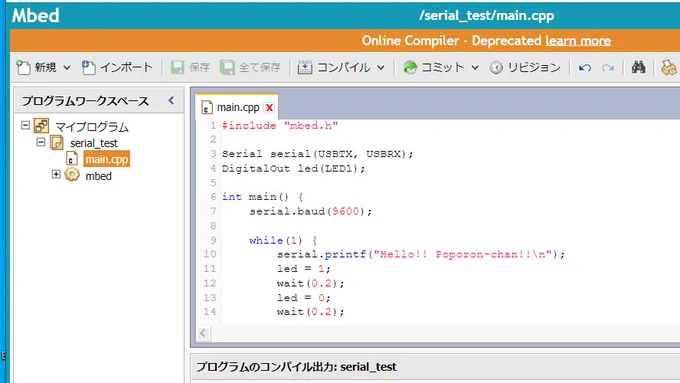Screen dimensions: 680x383
Task: Collapse the マイプログラム tree node
Action: pos(26,125)
